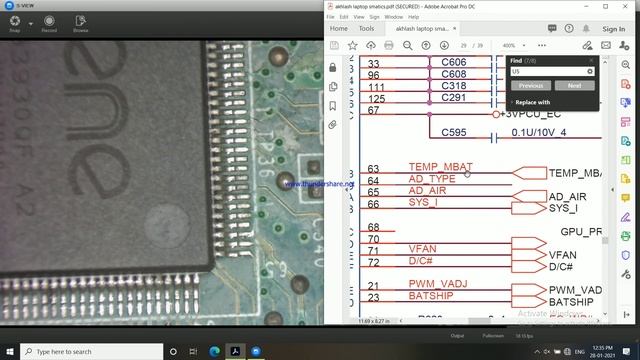Open the attachments paperclip panel icon
This screenshot has width=640, height=360.
pyautogui.click(x=333, y=124)
